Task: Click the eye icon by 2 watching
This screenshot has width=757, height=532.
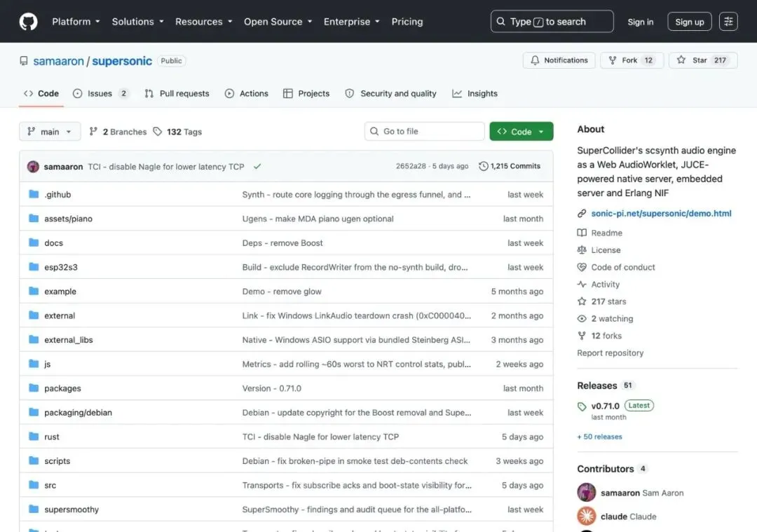Action: [582, 319]
